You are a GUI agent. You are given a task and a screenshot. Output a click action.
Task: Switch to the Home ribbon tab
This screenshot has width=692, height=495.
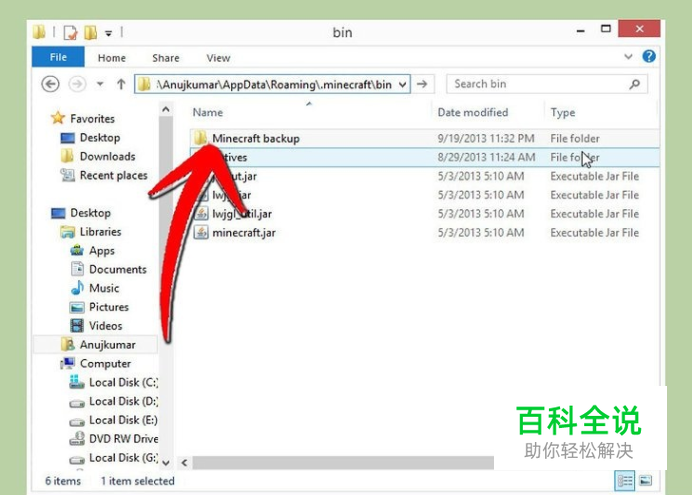[x=112, y=58]
